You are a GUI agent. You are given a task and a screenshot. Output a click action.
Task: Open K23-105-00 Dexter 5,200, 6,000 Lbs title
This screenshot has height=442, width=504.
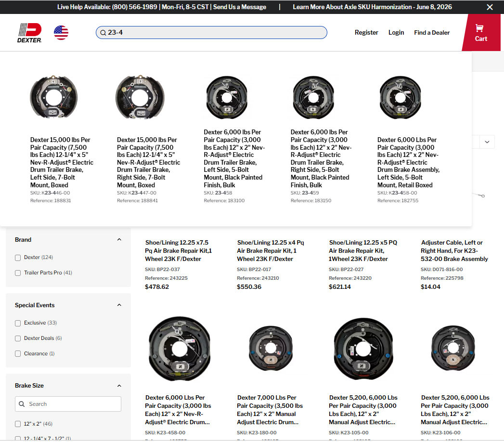tap(363, 410)
